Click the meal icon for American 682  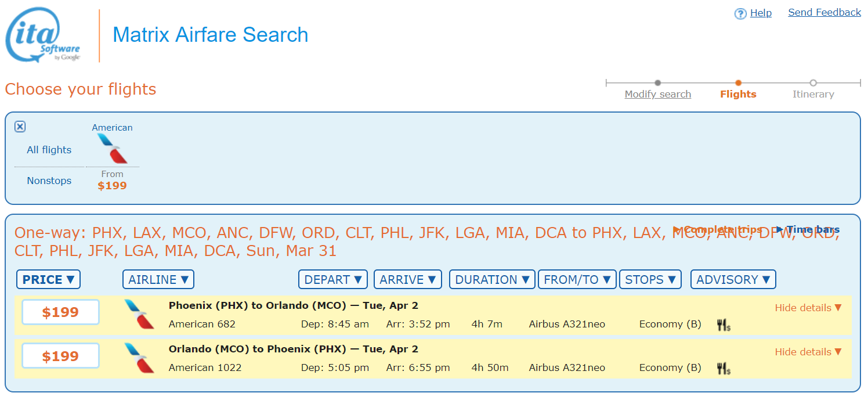point(723,325)
